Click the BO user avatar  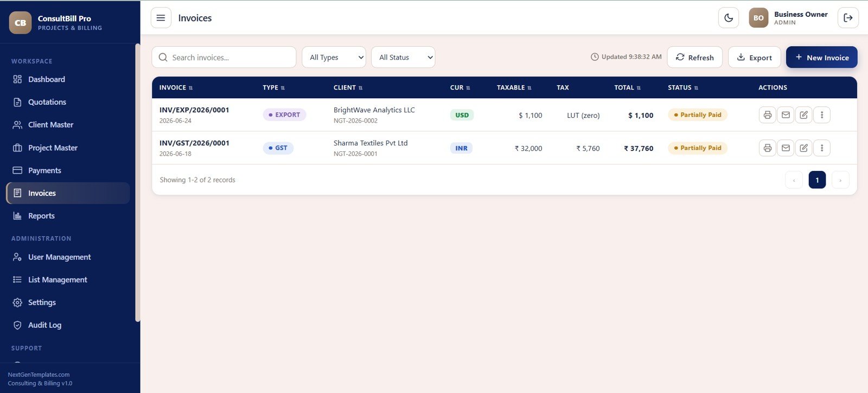pyautogui.click(x=758, y=18)
